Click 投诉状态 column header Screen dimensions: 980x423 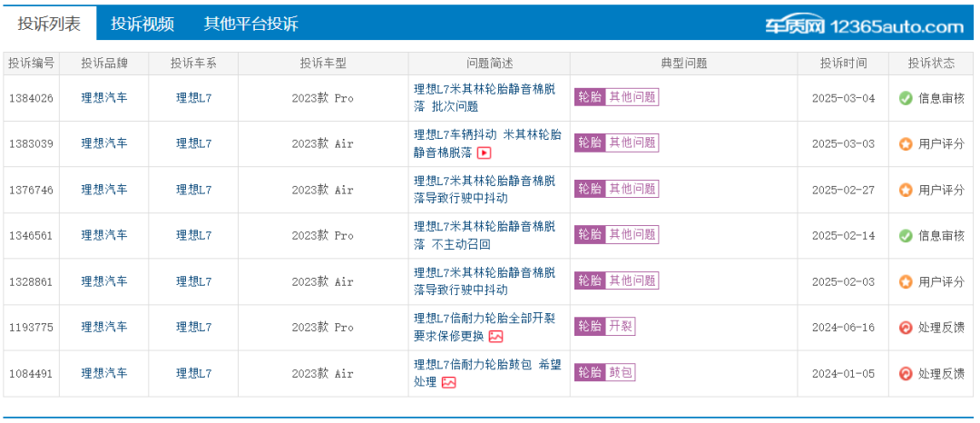tap(931, 64)
